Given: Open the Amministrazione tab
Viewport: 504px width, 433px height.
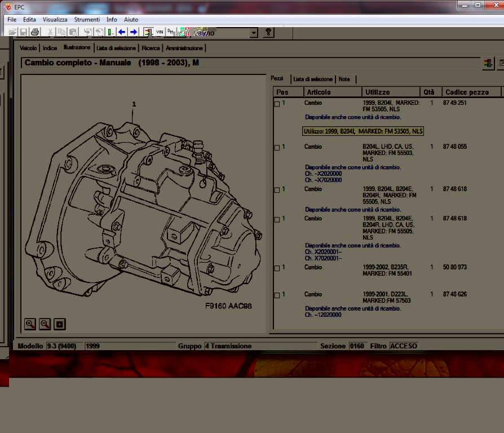Looking at the screenshot, I should [184, 48].
